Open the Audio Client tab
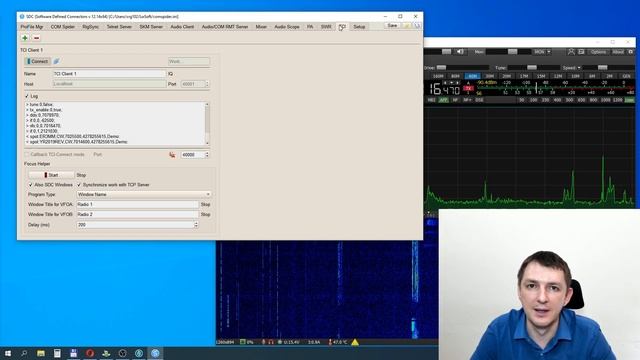The height and width of the screenshot is (360, 640). click(182, 27)
